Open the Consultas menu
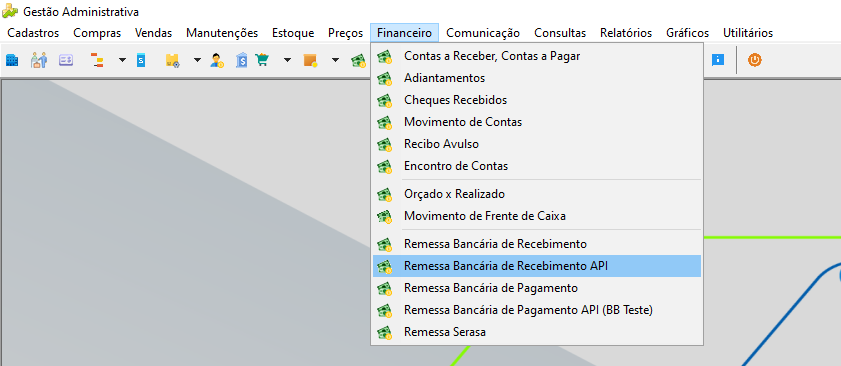This screenshot has width=841, height=366. tap(560, 33)
